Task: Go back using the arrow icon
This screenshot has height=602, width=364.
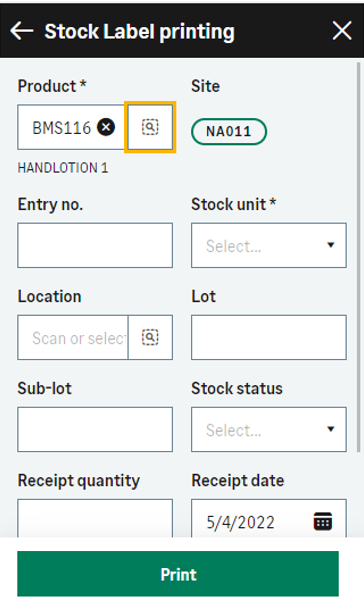Action: click(22, 31)
